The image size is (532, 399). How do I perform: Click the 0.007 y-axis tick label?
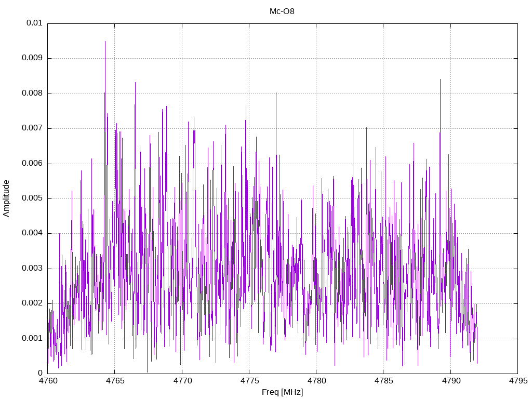pyautogui.click(x=32, y=128)
